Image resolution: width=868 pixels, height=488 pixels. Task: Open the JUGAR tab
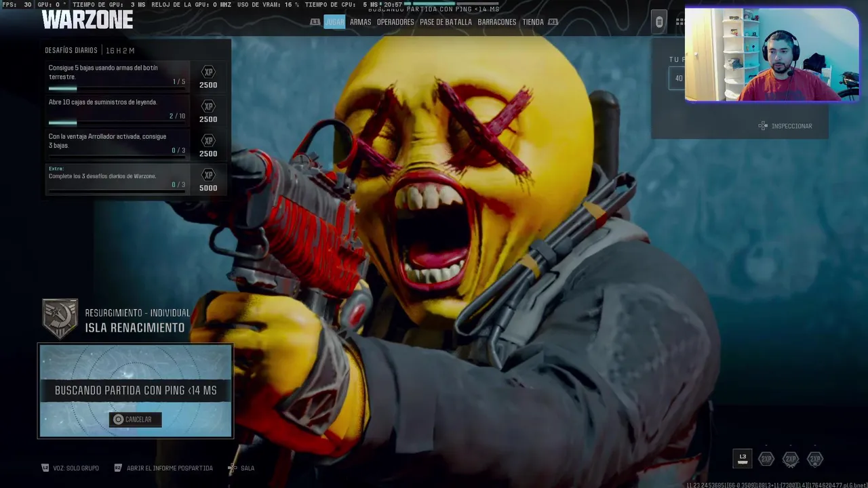click(334, 22)
